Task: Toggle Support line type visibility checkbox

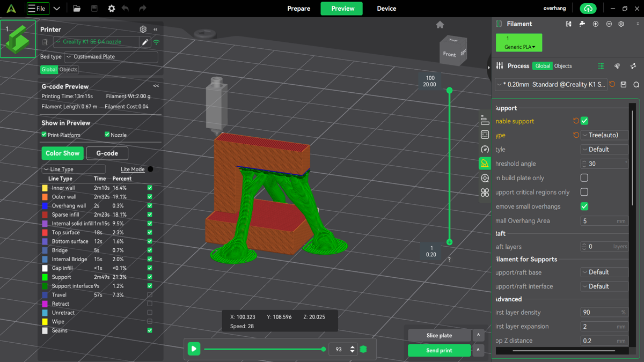Action: pyautogui.click(x=150, y=277)
